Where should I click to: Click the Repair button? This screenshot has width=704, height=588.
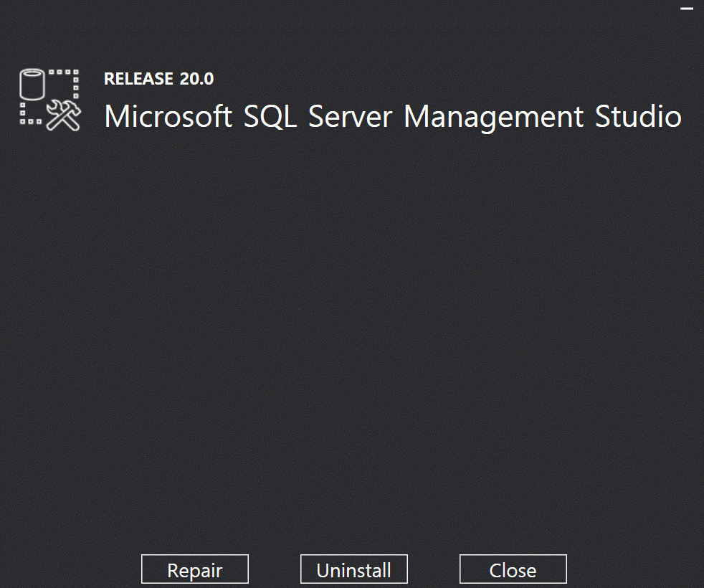pos(195,569)
